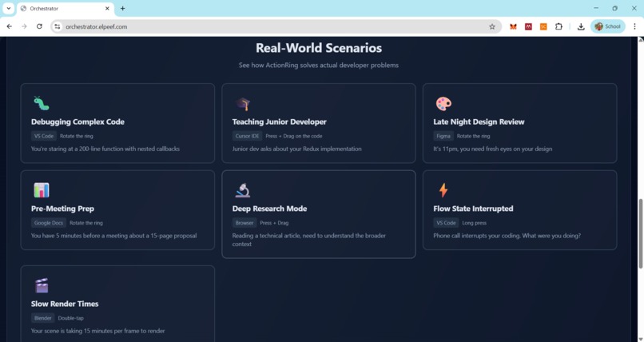Click the VS Code tag under Flow State Interrupted
The width and height of the screenshot is (644, 342).
click(x=446, y=223)
